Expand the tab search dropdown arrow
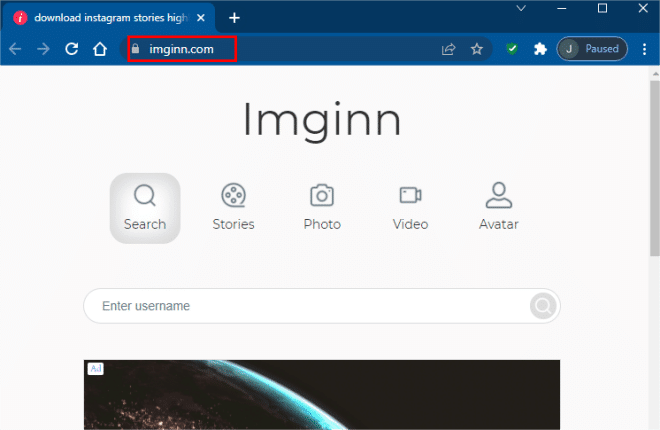 pos(521,8)
